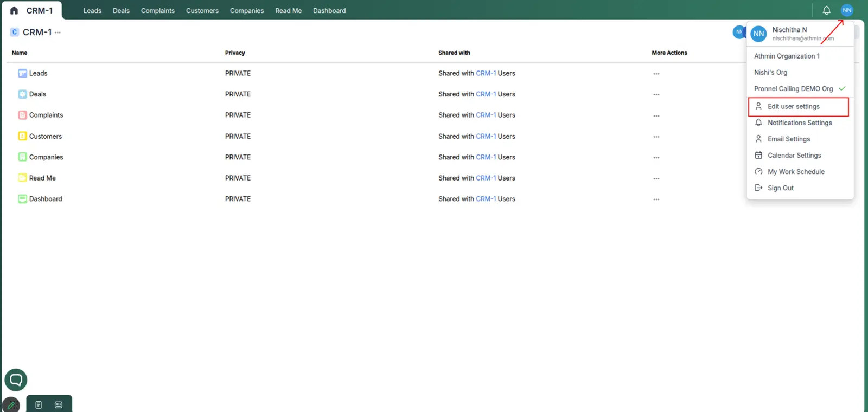Screen dimensions: 868x412
Task: Click the pencil edit icon at bottom left
Action: click(11, 405)
